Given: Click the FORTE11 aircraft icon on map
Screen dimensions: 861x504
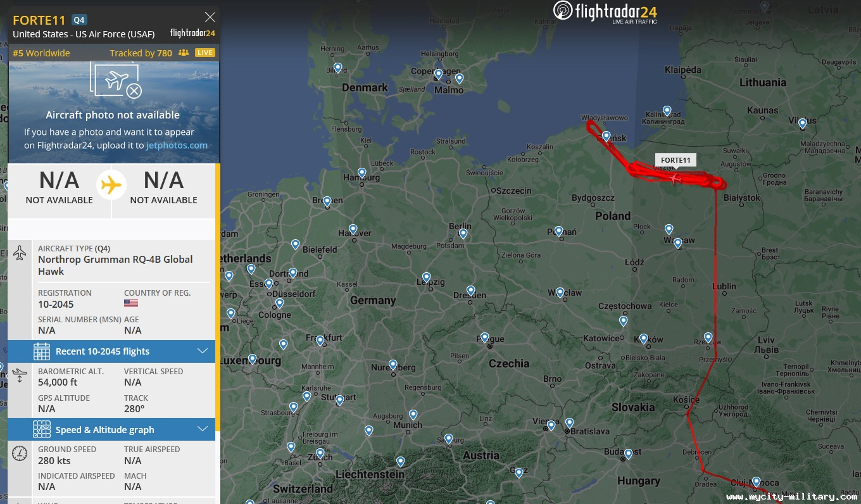Looking at the screenshot, I should point(676,178).
